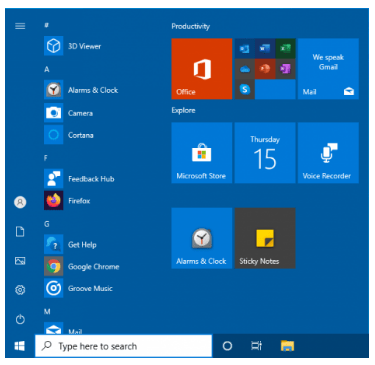
Task: Open Task View on the taskbar
Action: point(256,346)
